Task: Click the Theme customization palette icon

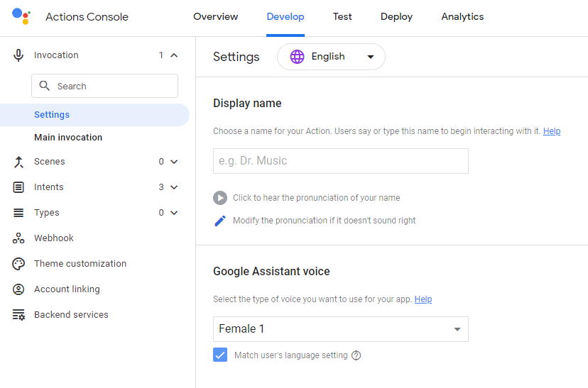Action: 18,264
